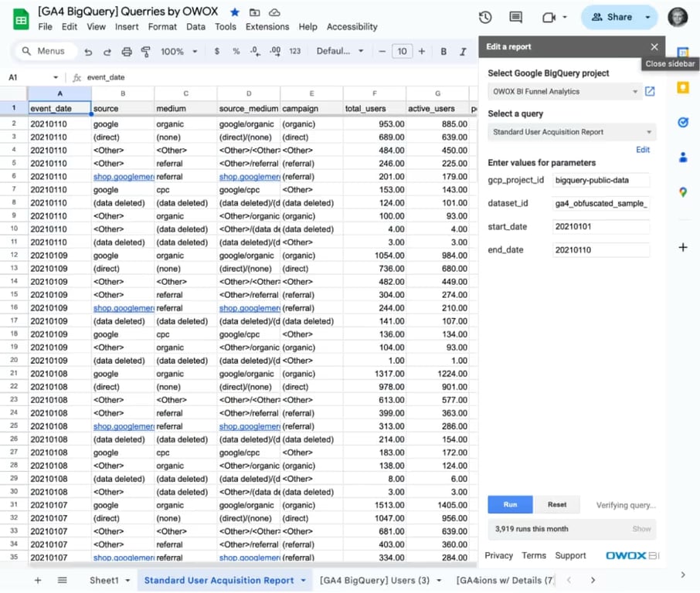Open Sheet1 tab options arrow
This screenshot has width=700, height=593.
(127, 581)
